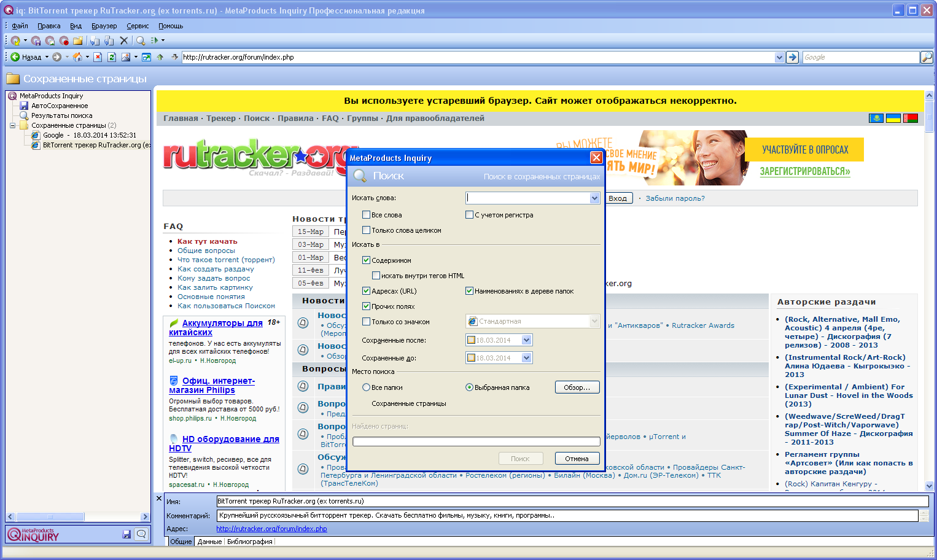This screenshot has width=937, height=560.
Task: Click the Go arrow next to address bar
Action: pyautogui.click(x=793, y=57)
